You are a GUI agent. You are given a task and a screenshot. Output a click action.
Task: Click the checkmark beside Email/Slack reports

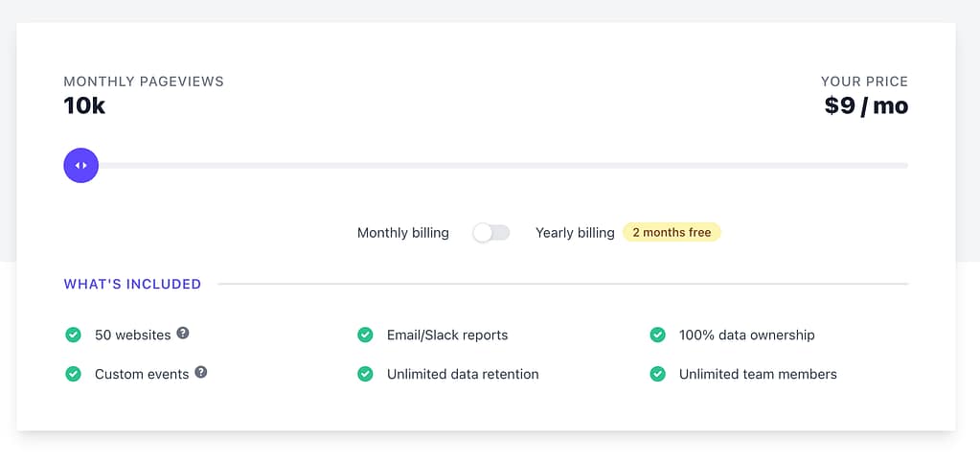(365, 335)
